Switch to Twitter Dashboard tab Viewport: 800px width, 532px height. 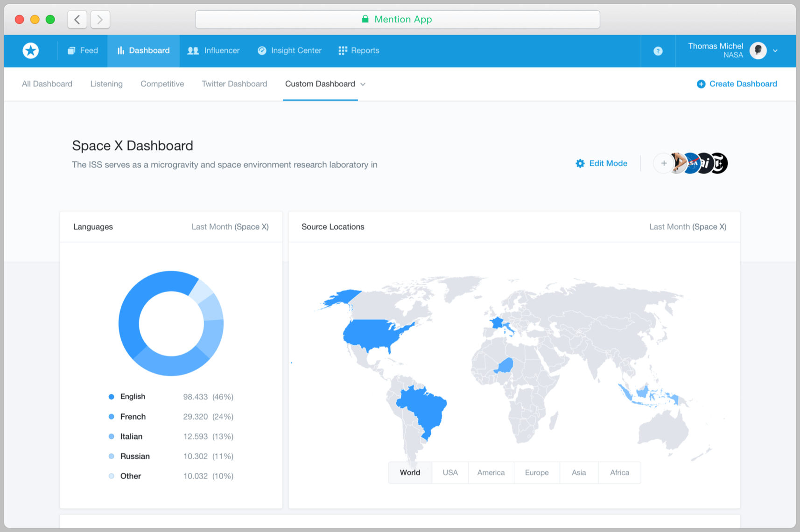(234, 84)
